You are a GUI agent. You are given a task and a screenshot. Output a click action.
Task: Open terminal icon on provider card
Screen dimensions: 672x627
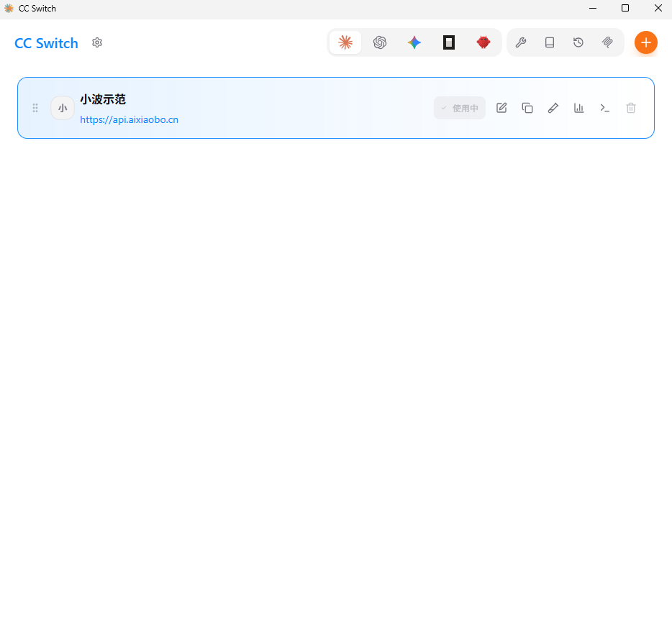click(605, 108)
